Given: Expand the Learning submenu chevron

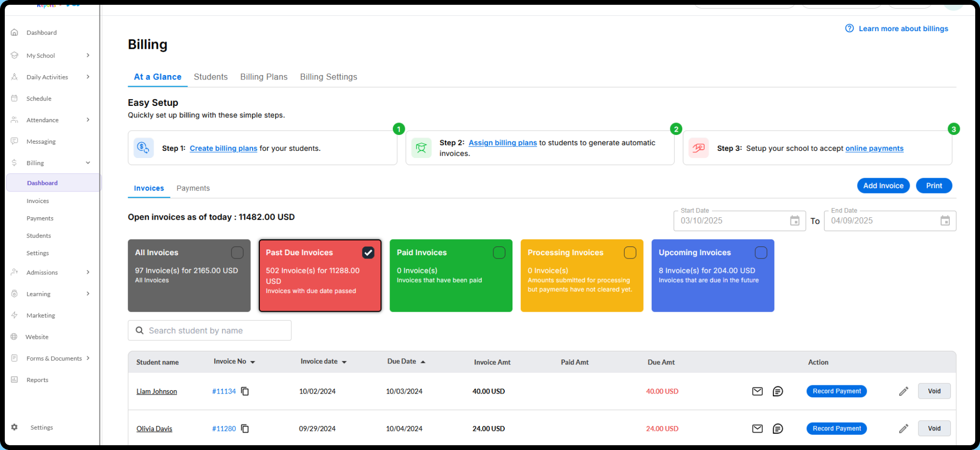Looking at the screenshot, I should [x=88, y=293].
